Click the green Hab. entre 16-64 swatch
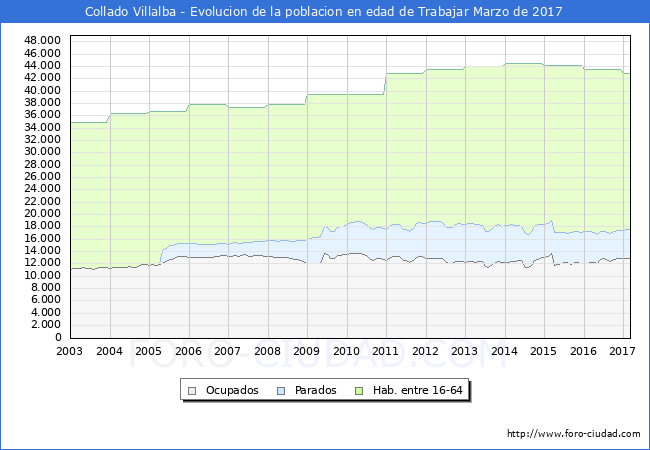 point(359,391)
